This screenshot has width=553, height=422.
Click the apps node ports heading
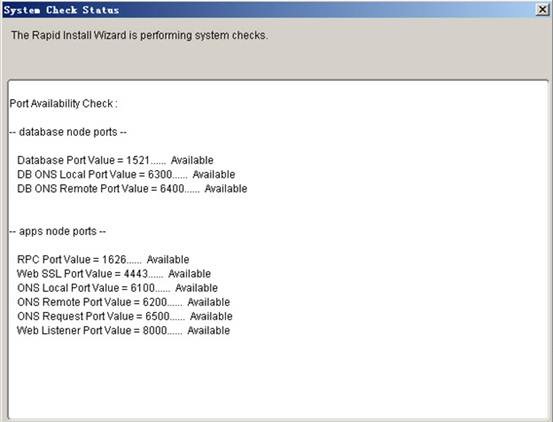[x=57, y=231]
